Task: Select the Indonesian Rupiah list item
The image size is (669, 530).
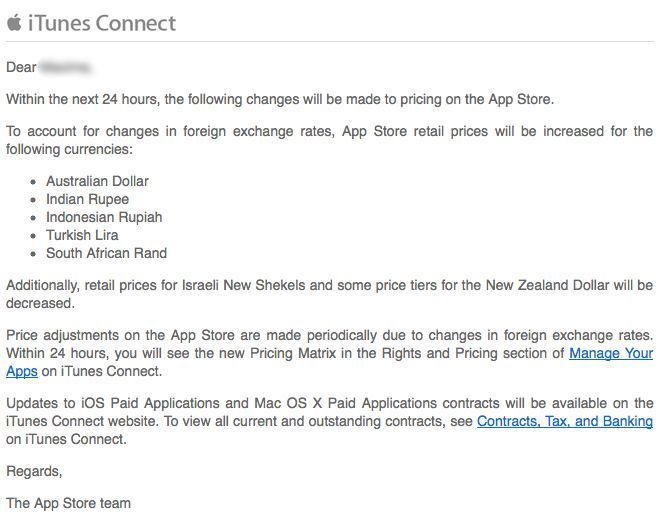Action: click(104, 217)
